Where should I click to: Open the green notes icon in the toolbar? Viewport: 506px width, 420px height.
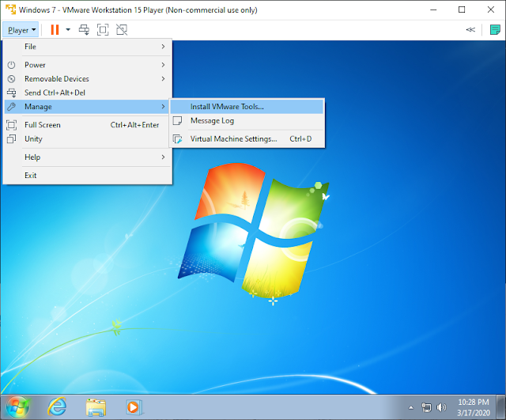(x=495, y=30)
